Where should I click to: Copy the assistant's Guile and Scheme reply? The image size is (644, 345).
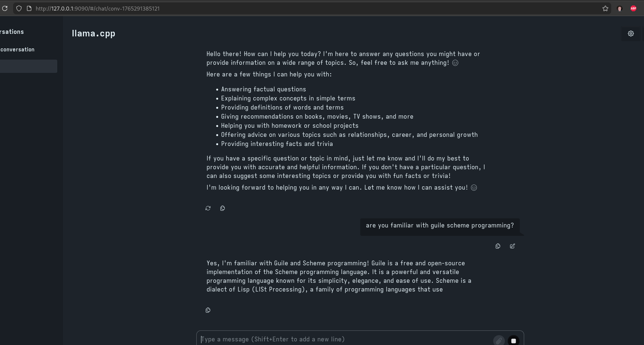coord(208,310)
